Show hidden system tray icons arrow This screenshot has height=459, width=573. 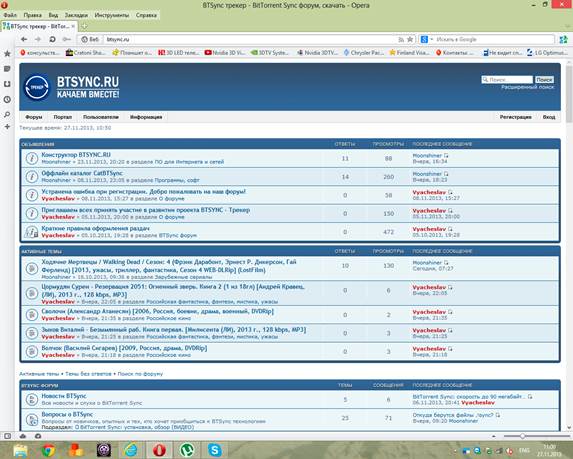point(455,451)
